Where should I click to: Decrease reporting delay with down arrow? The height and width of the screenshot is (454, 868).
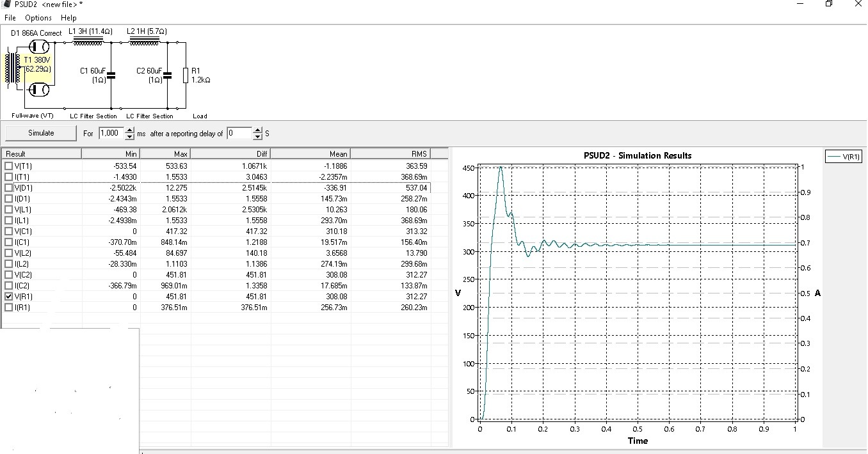(258, 136)
